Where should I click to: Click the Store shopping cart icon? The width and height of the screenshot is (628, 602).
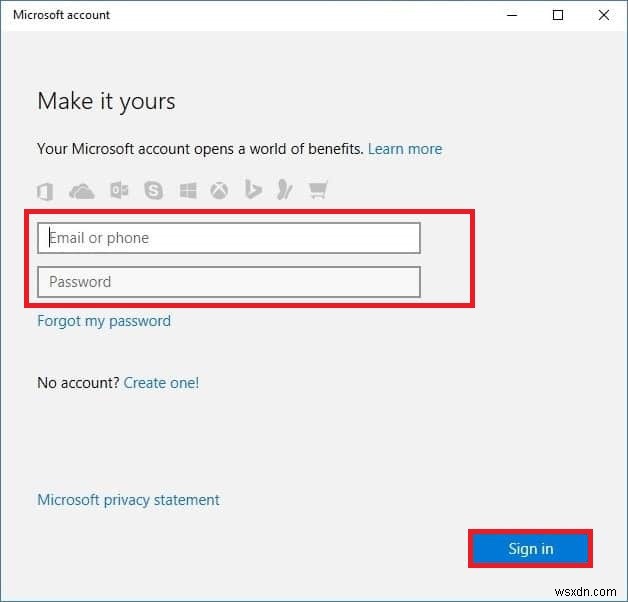point(318,190)
